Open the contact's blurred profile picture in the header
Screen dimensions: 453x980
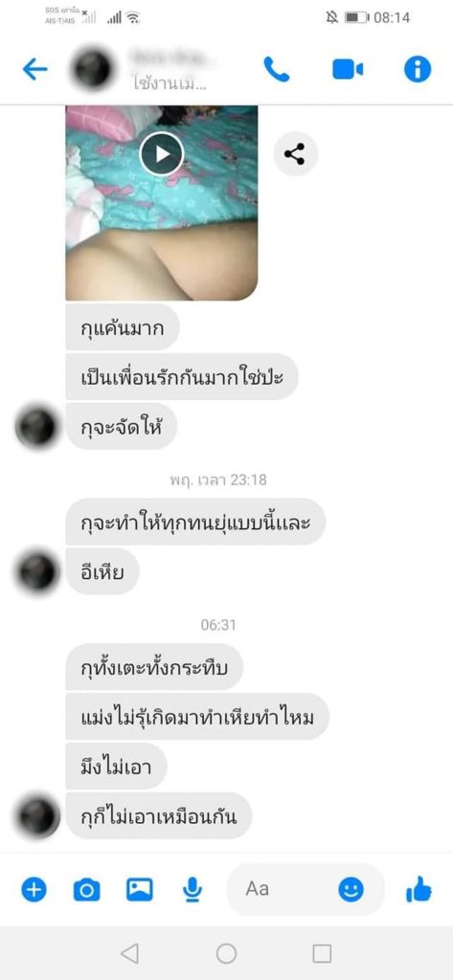(x=93, y=69)
